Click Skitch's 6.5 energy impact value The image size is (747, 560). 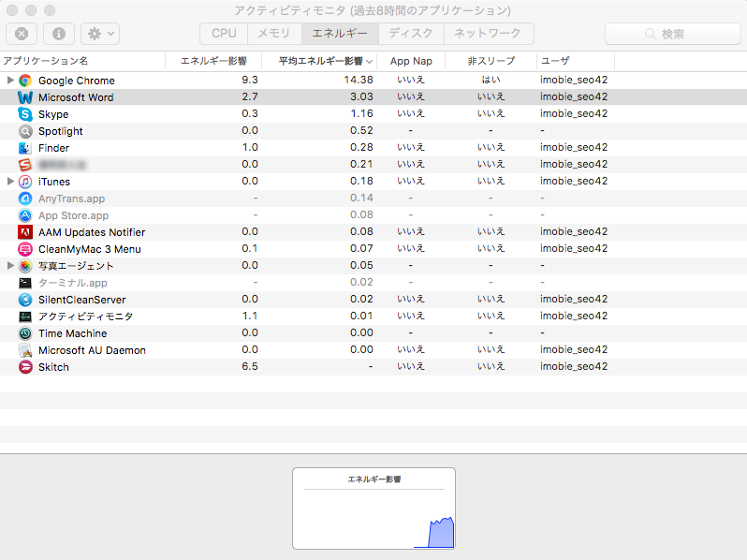(250, 366)
